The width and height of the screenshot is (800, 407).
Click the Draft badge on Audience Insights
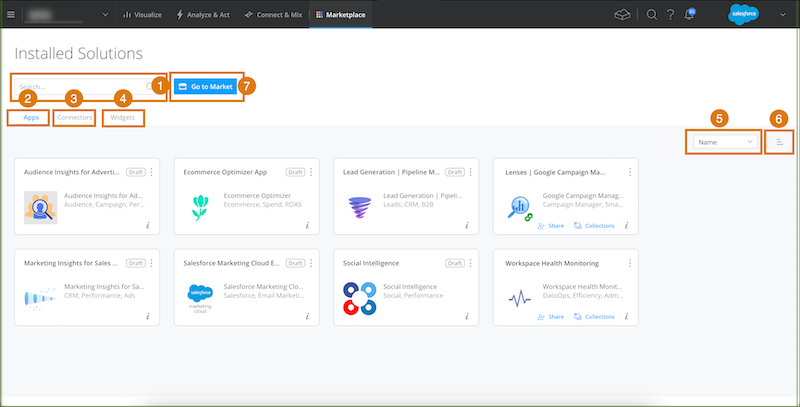point(136,172)
